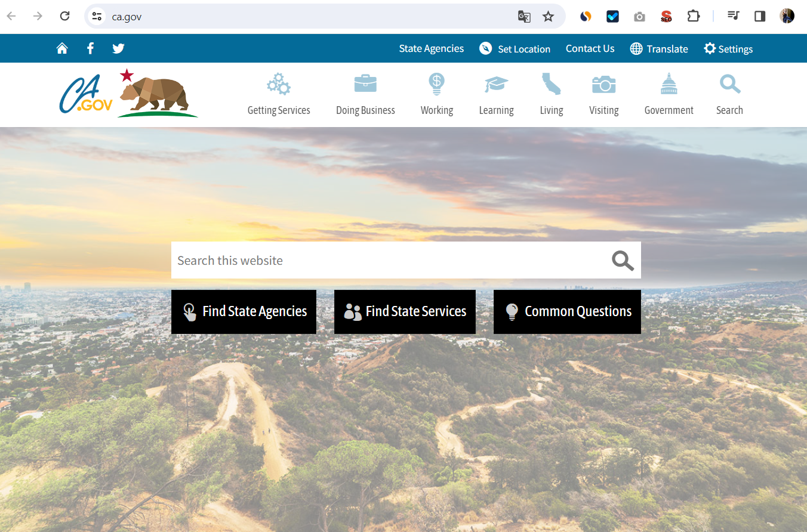Click the Home icon in top bar
Image resolution: width=807 pixels, height=532 pixels.
click(x=62, y=48)
